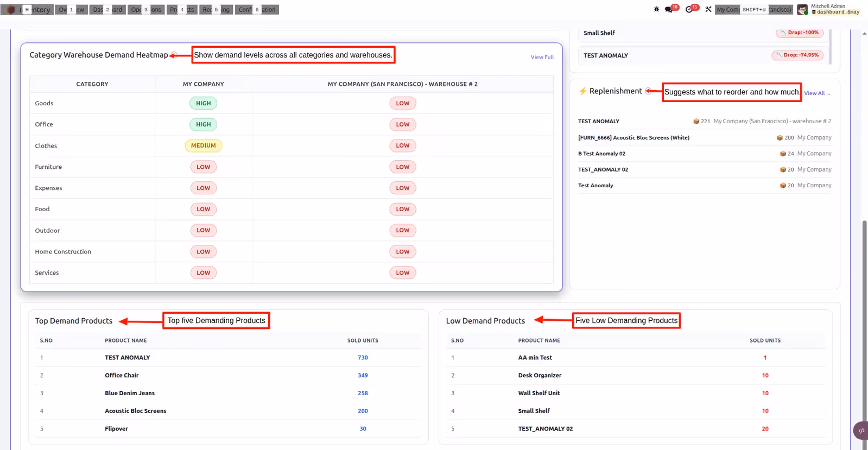Click Mitchell Admin avatar picture

coord(802,10)
